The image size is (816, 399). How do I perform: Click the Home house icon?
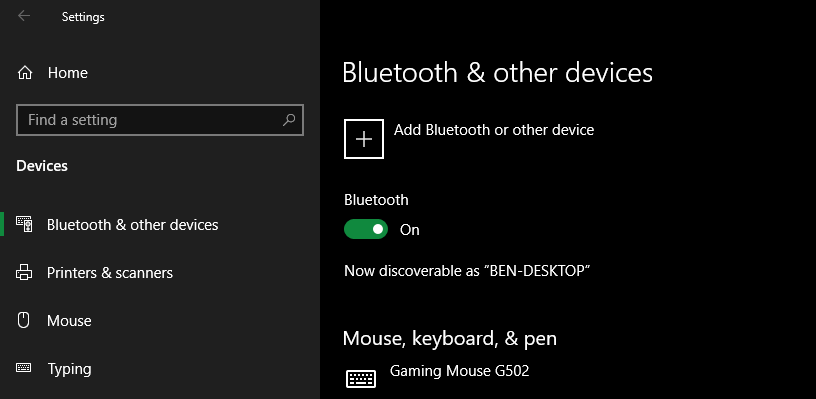[x=24, y=73]
